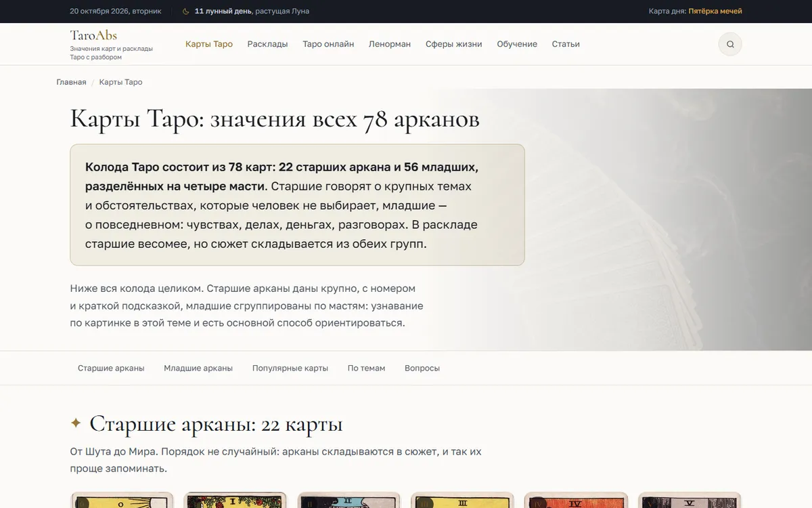
Task: Open the Таро онлайн menu item
Action: coord(328,44)
